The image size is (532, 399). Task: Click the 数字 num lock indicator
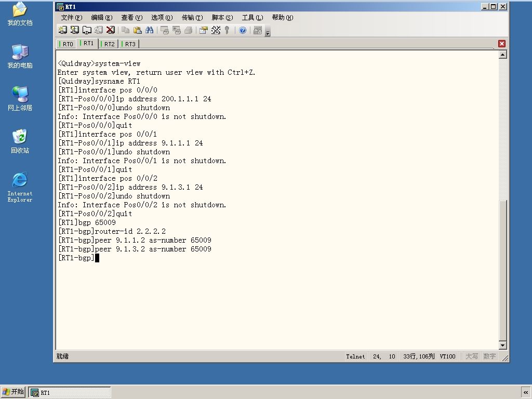click(x=489, y=356)
